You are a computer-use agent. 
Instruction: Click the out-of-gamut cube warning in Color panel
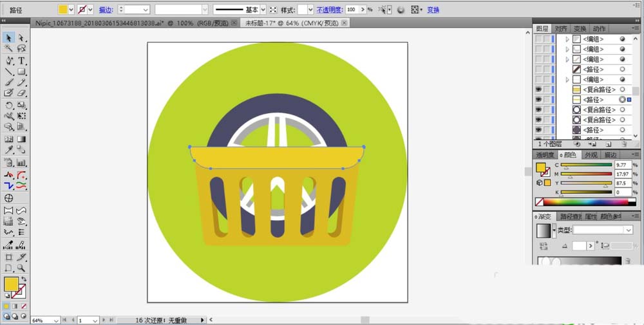pyautogui.click(x=539, y=183)
